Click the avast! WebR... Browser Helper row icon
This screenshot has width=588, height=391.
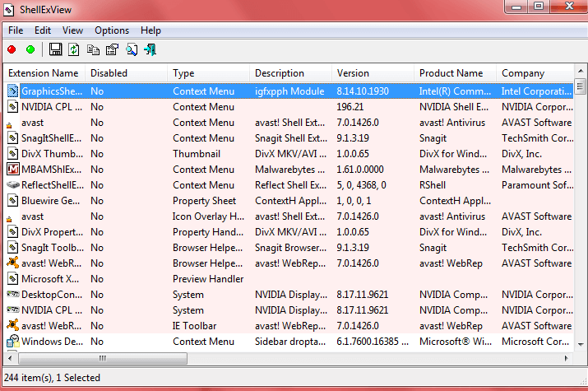[x=13, y=263]
